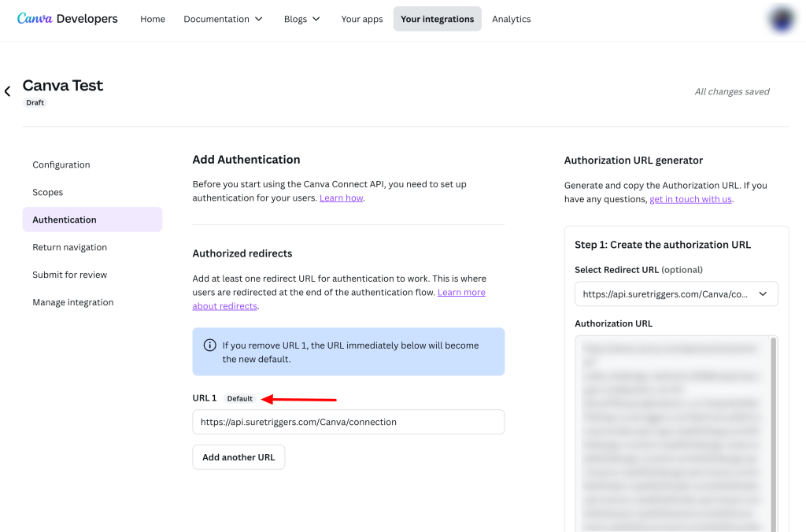The image size is (806, 532).
Task: Select Your integrations tab
Action: 438,19
